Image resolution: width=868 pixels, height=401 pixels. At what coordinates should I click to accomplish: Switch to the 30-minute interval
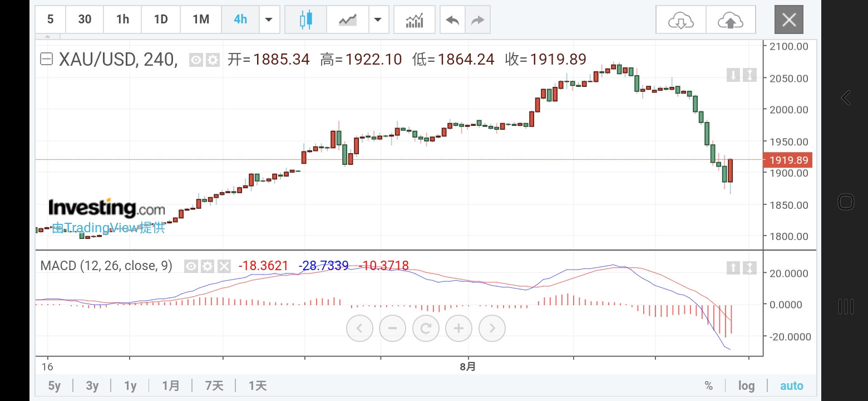click(85, 19)
